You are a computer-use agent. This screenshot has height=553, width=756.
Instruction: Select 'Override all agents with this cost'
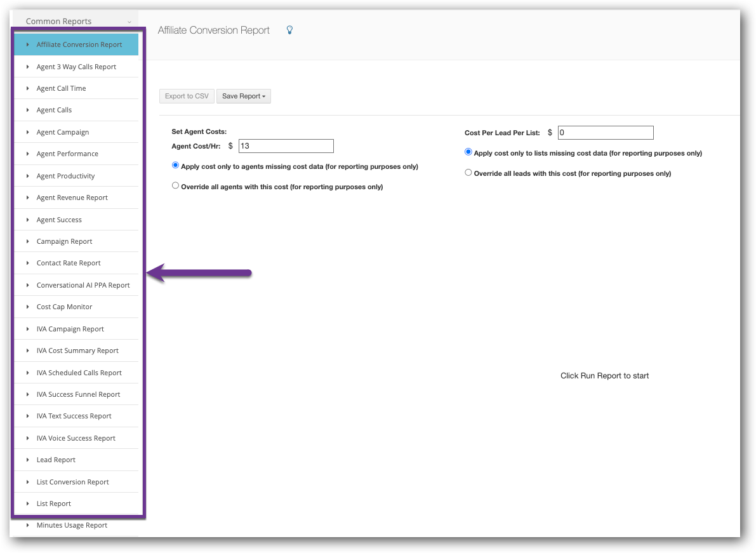[x=175, y=185]
